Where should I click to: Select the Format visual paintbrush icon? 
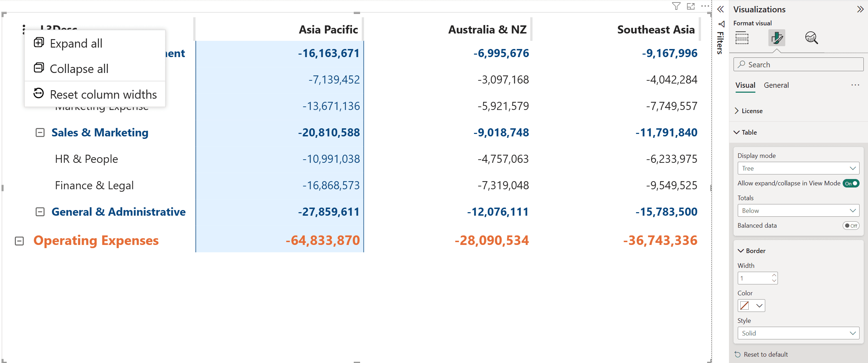tap(776, 38)
